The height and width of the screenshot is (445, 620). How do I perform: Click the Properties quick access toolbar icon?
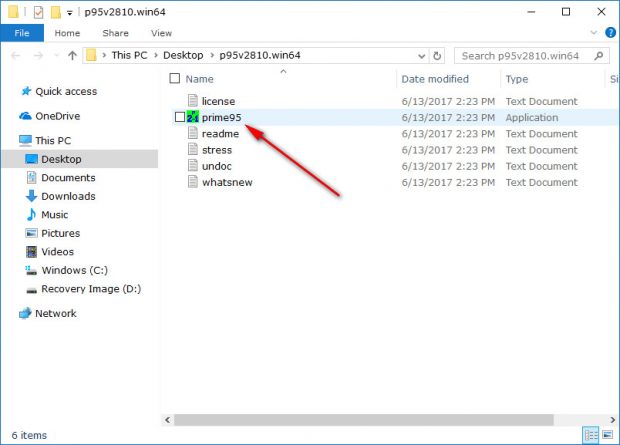click(38, 12)
